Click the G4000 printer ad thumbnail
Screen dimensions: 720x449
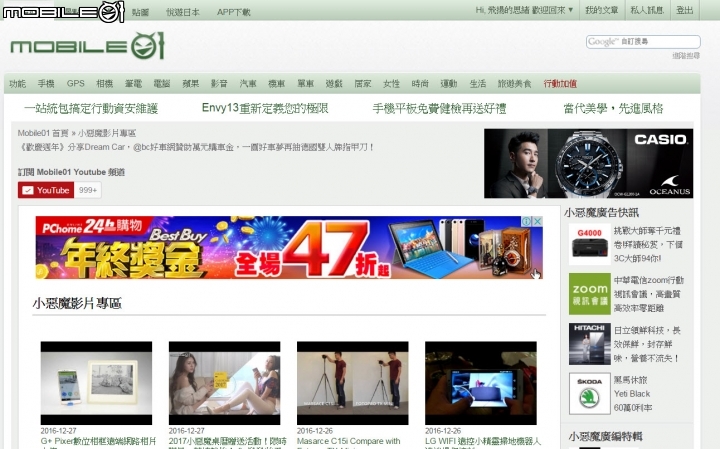(590, 244)
